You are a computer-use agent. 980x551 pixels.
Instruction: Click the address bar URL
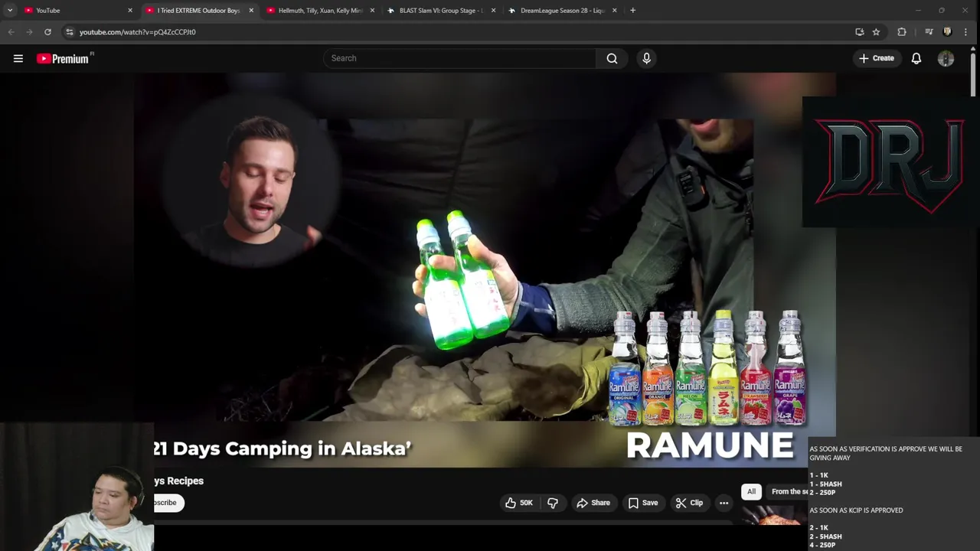(x=138, y=32)
